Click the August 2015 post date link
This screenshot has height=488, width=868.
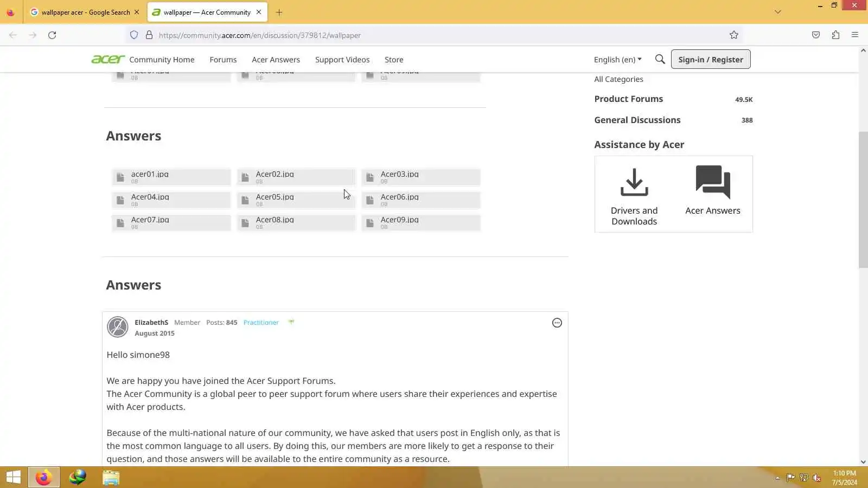click(155, 333)
